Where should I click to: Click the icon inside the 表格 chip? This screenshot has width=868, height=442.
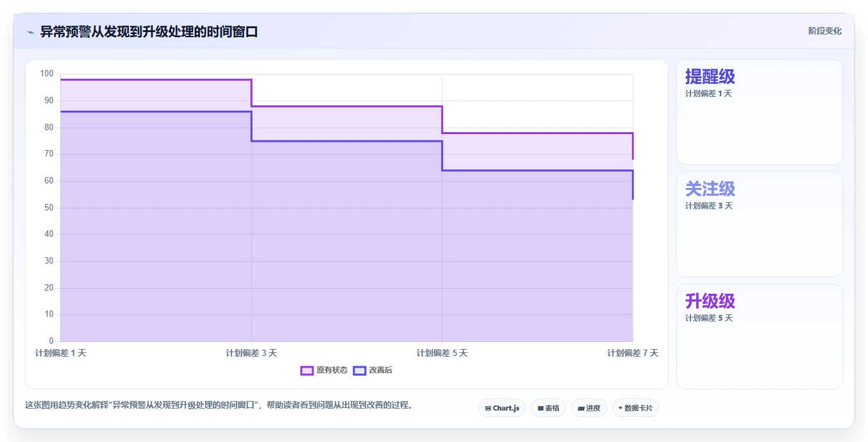540,408
